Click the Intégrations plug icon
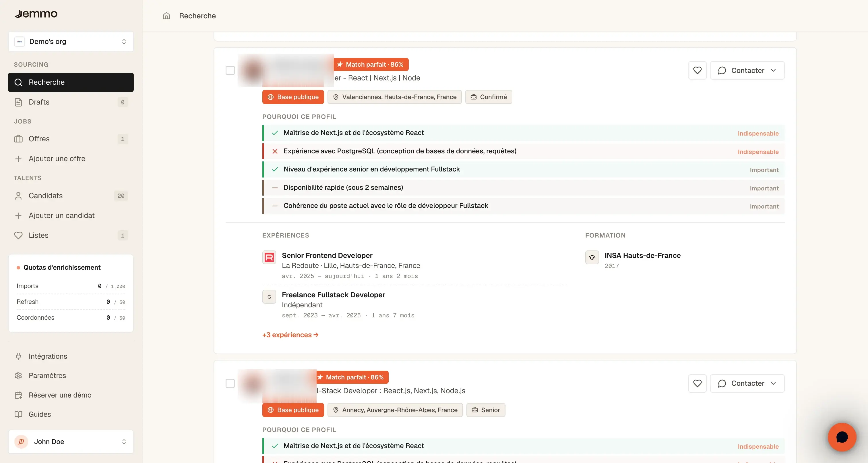The width and height of the screenshot is (868, 463). (x=19, y=356)
